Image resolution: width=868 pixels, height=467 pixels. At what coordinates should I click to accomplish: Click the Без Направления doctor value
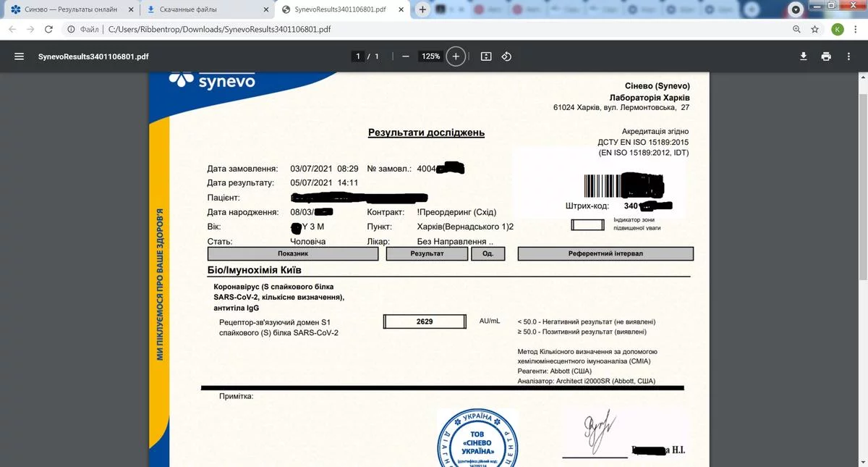click(x=455, y=242)
